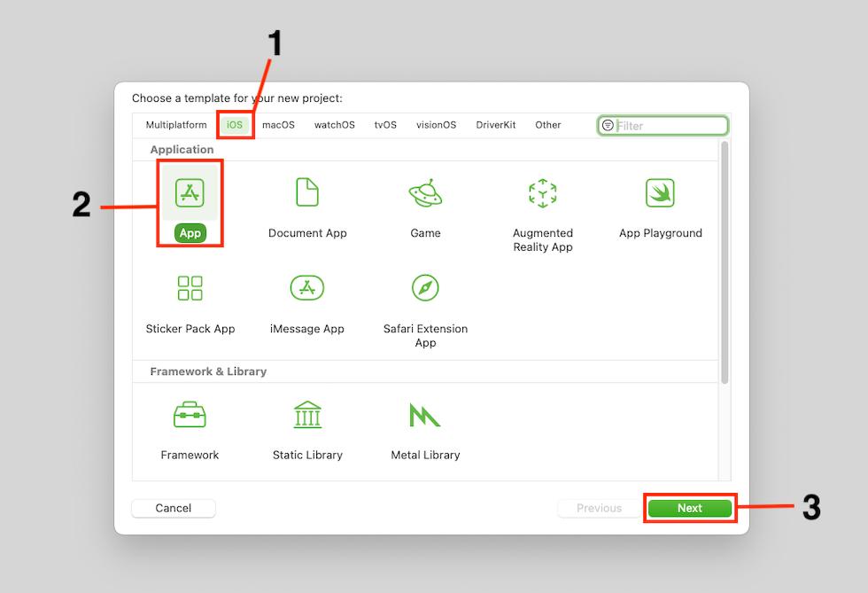The image size is (868, 593).
Task: Pick the Metal Library icon
Action: 425,415
